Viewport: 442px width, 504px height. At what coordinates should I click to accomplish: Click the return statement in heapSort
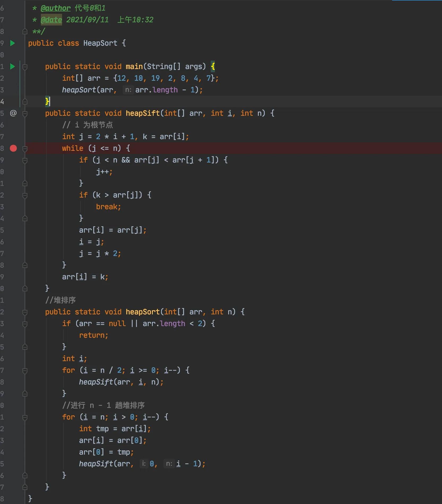point(94,335)
